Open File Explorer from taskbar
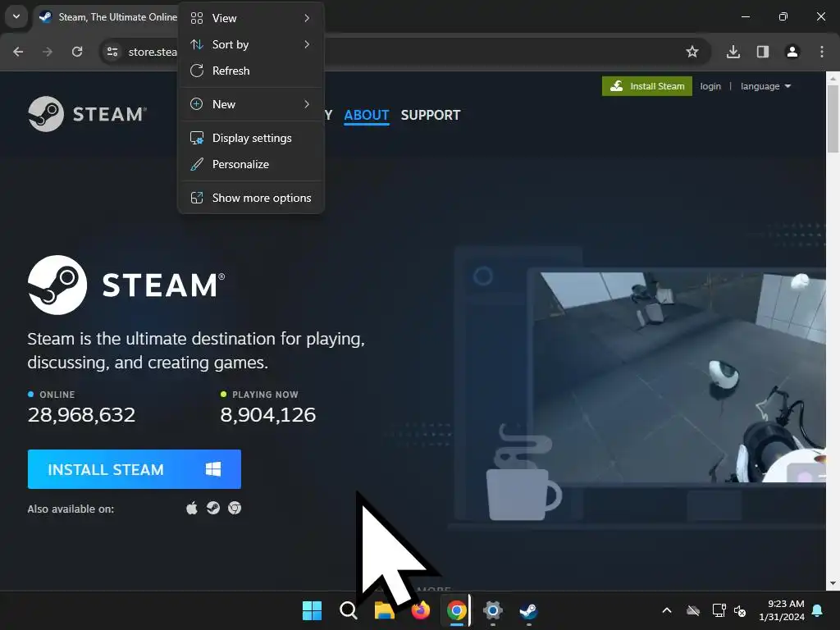The image size is (840, 630). pos(384,610)
